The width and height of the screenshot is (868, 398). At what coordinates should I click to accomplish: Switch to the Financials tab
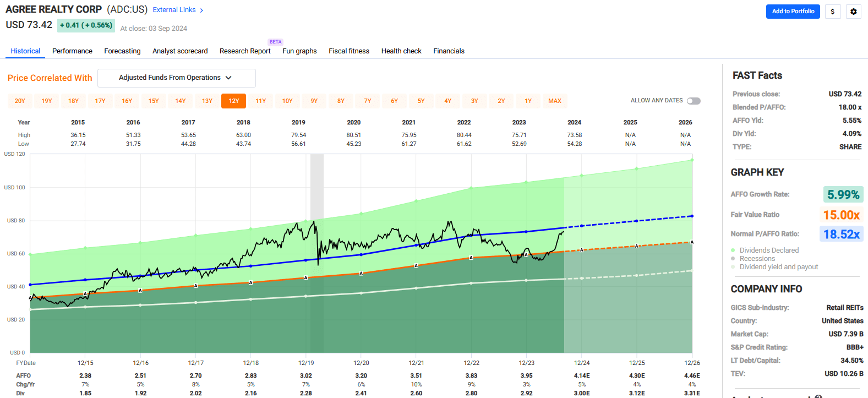pyautogui.click(x=449, y=51)
